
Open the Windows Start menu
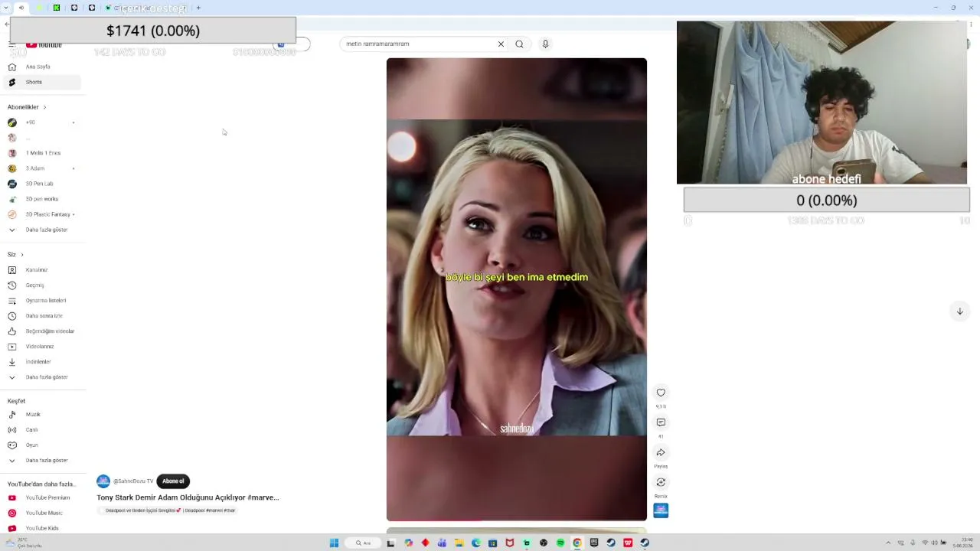click(x=334, y=543)
